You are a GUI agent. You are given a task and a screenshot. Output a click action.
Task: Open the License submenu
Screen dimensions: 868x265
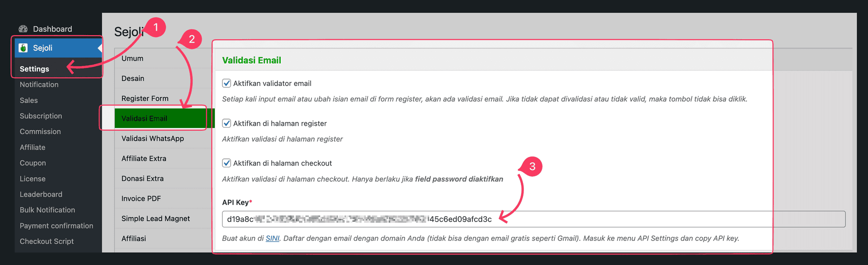click(33, 179)
